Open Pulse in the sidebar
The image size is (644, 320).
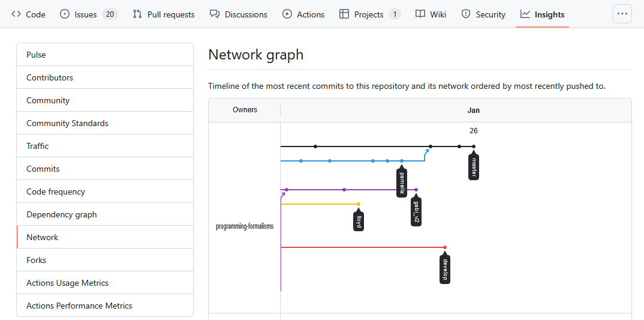click(x=105, y=55)
